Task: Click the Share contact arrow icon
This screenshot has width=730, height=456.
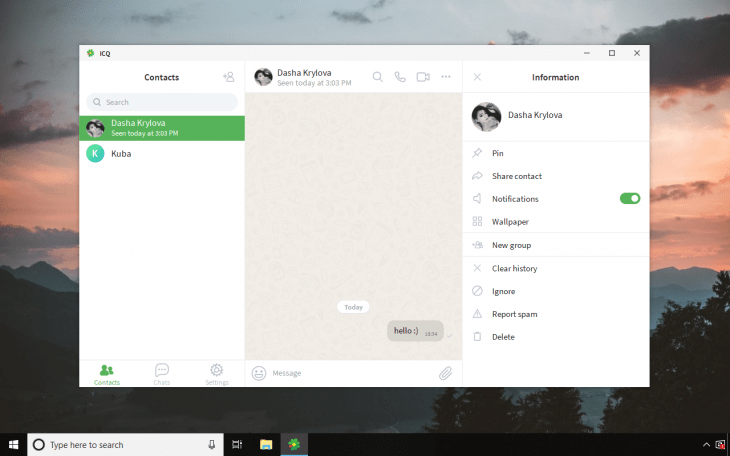Action: [x=477, y=176]
